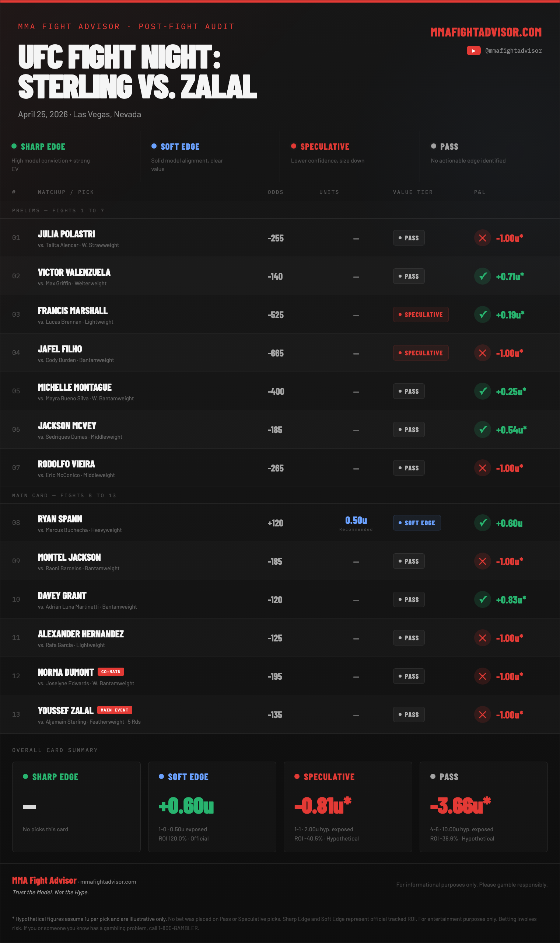
Task: Click the mmafightadvisor.com footer link
Action: pos(108,882)
